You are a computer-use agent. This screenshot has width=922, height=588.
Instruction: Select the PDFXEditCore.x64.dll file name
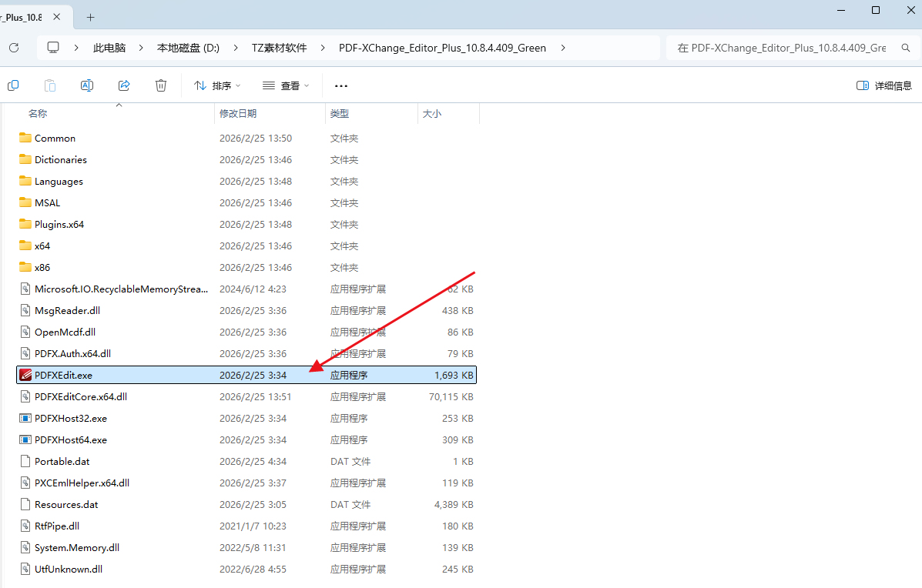[81, 396]
